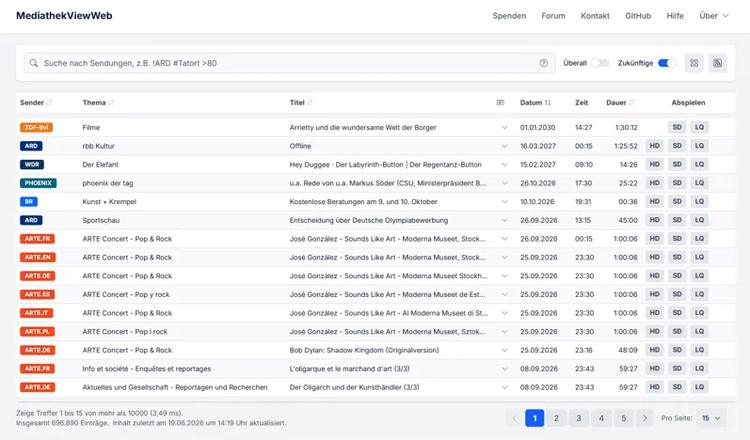Image resolution: width=750 pixels, height=440 pixels.
Task: Sort by Sender column icon
Action: point(49,103)
